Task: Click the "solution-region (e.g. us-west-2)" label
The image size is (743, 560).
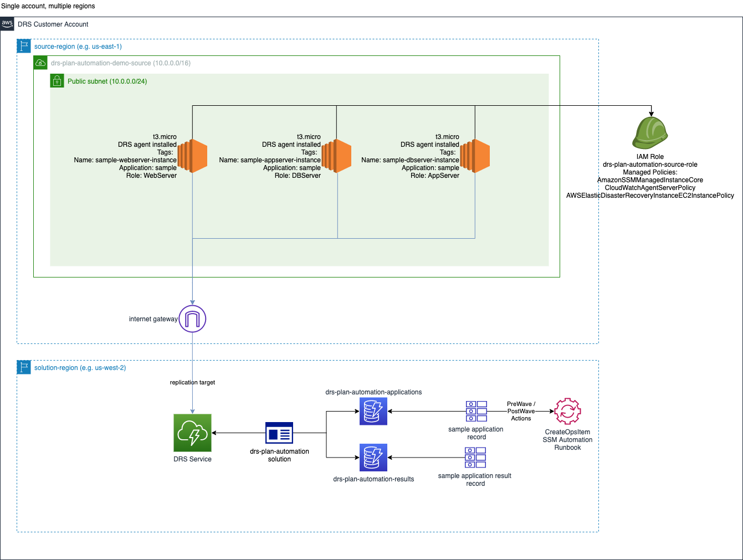Action: tap(80, 368)
